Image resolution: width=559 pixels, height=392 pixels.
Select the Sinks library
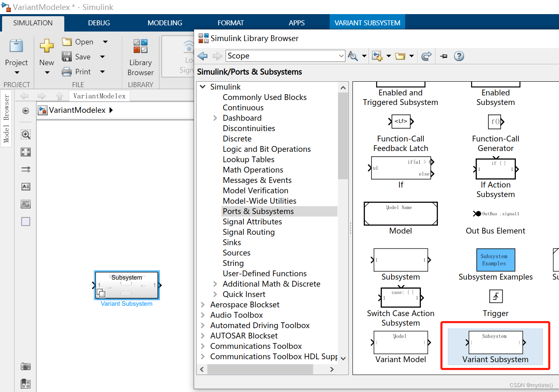coord(232,242)
